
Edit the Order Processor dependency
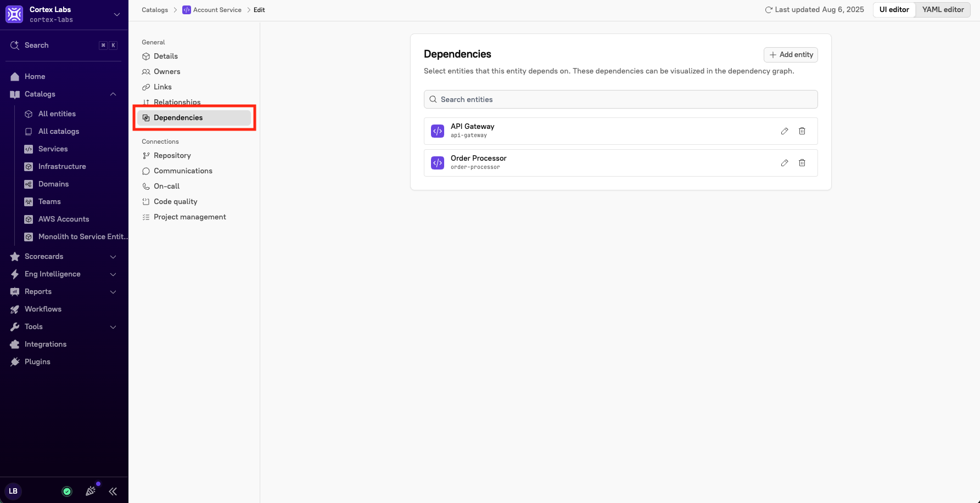tap(785, 163)
